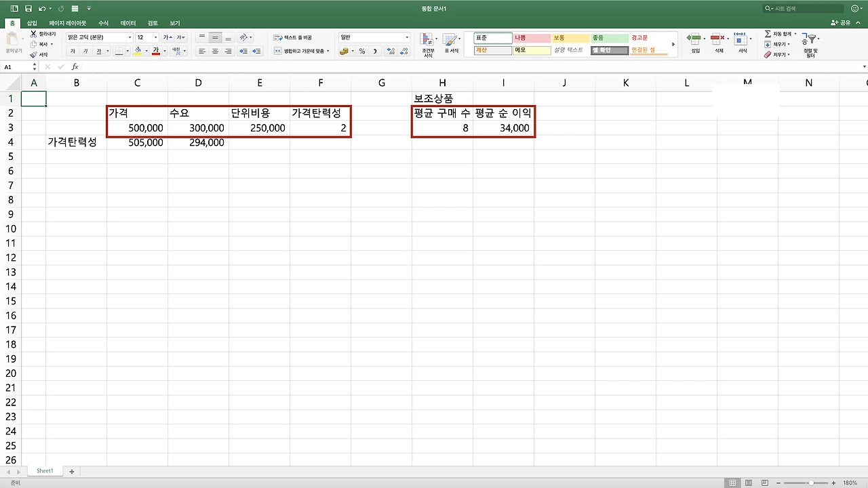The width and height of the screenshot is (868, 488).
Task: Increase decimal places
Action: coord(391,51)
